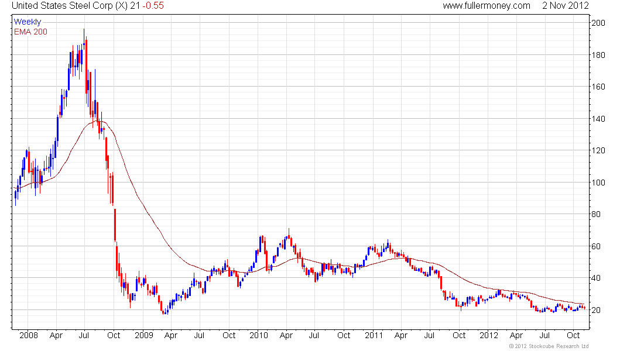Click the "Jul" label between 2009 and 2010
This screenshot has width=644, height=351.
tap(199, 335)
